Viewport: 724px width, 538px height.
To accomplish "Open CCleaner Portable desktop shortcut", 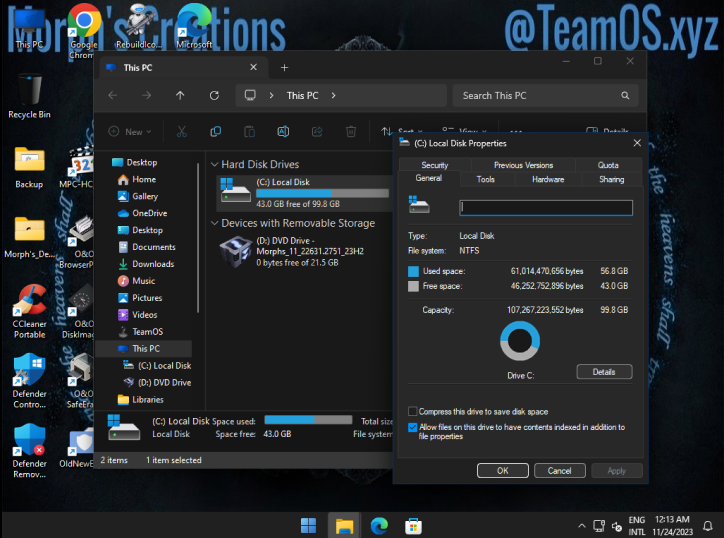I will (x=30, y=312).
